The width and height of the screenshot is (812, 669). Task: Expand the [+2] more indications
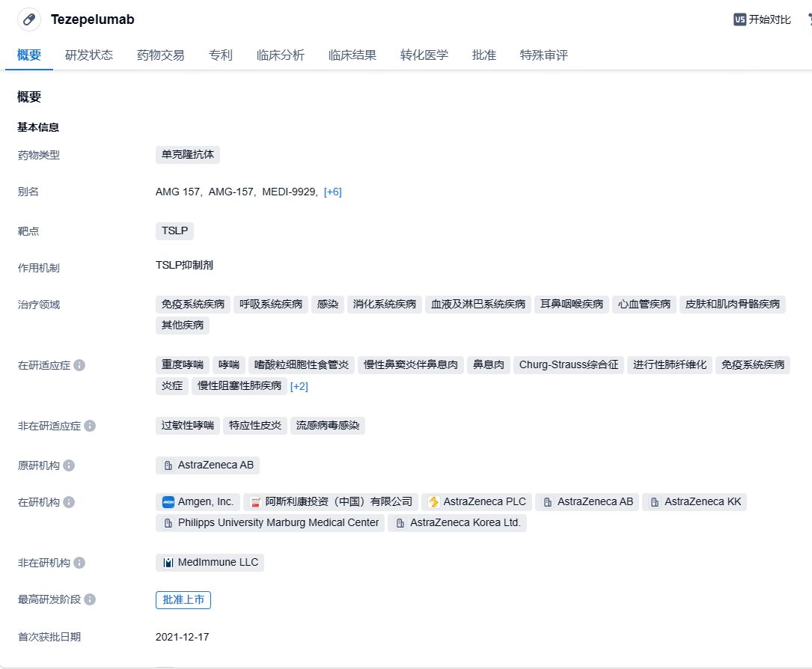(299, 386)
